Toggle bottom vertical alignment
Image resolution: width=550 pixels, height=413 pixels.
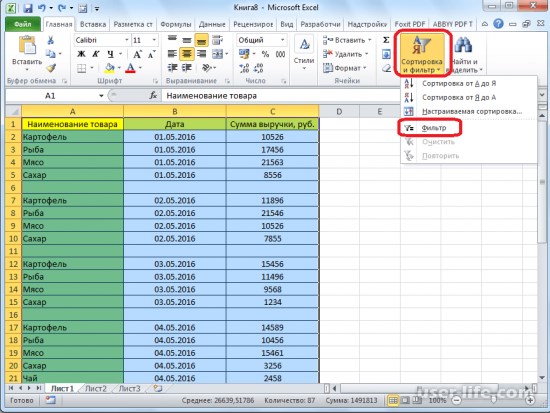tap(201, 40)
